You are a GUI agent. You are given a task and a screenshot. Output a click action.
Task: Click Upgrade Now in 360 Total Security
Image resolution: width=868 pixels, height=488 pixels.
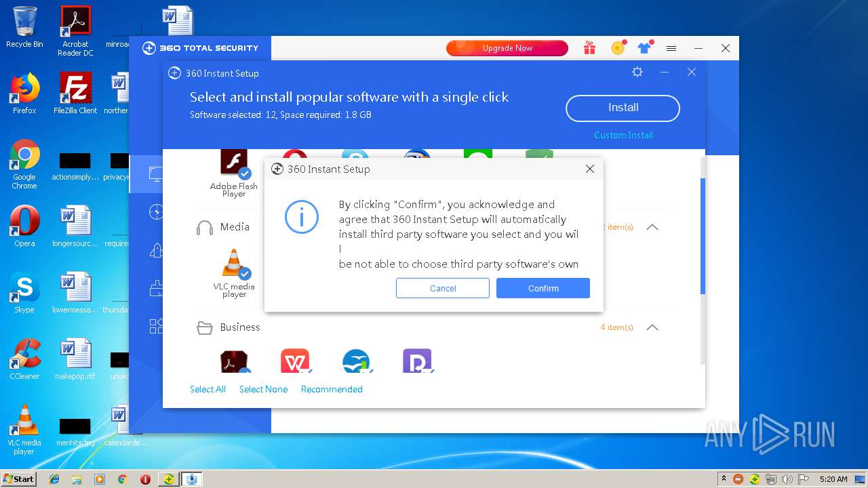click(x=507, y=48)
